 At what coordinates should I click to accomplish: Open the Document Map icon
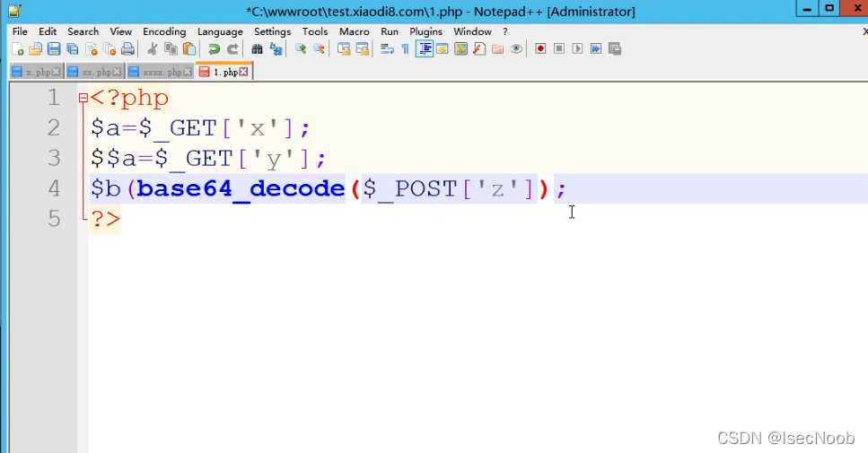coord(460,49)
